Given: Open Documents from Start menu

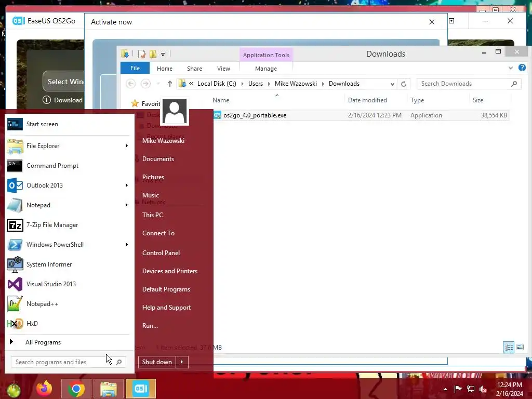Looking at the screenshot, I should [158, 159].
